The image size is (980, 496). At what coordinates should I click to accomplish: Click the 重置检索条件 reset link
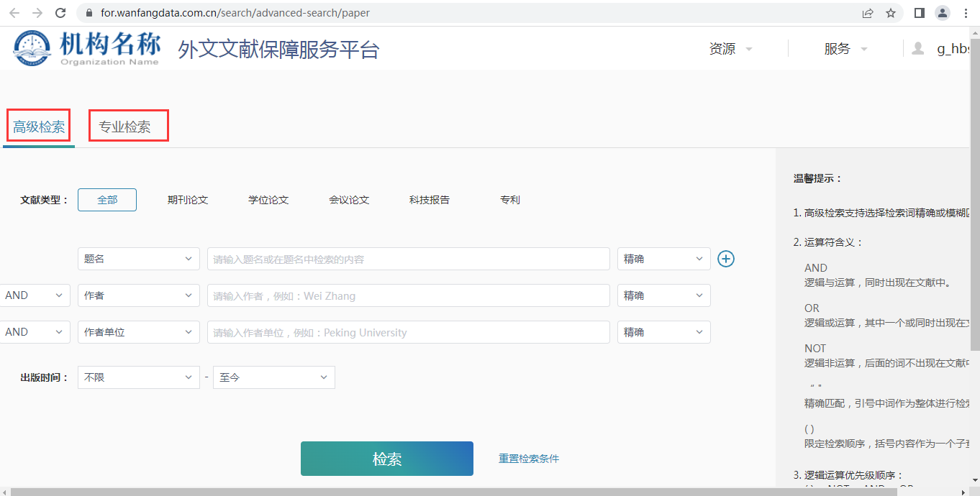pos(529,459)
